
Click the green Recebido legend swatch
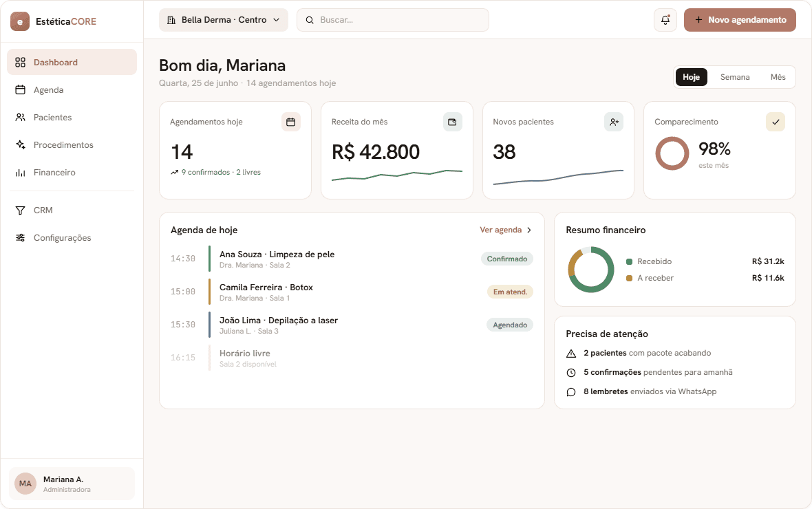point(629,261)
